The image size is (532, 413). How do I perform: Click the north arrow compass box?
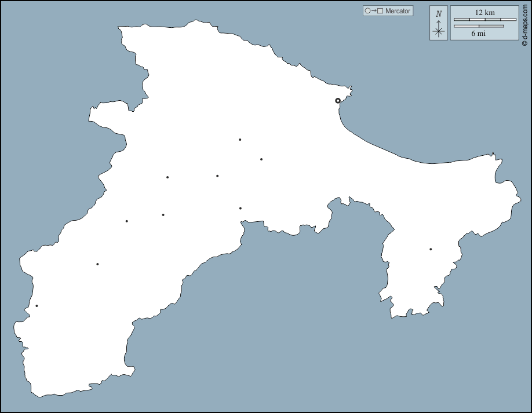click(439, 23)
